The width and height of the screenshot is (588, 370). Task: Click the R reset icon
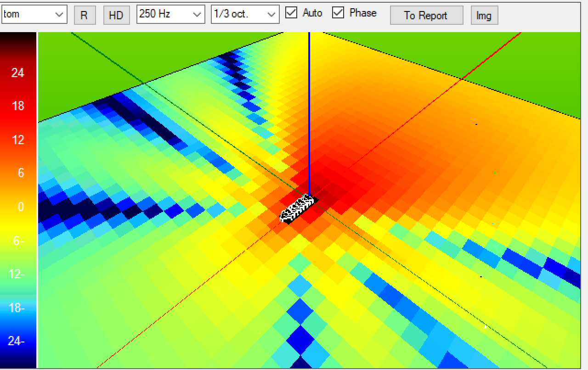[x=85, y=15]
